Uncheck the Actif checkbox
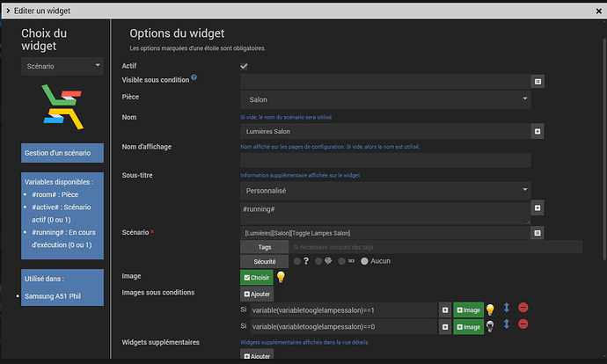This screenshot has width=607, height=364. [x=244, y=66]
